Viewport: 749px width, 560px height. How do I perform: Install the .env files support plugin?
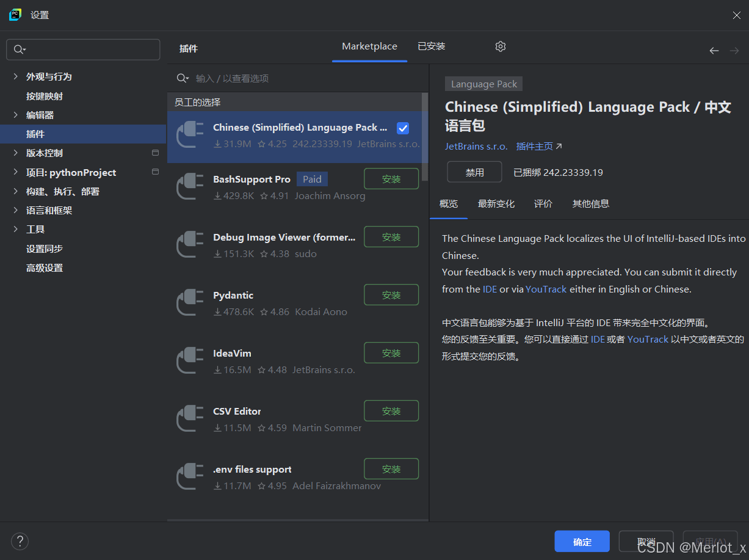pos(391,469)
